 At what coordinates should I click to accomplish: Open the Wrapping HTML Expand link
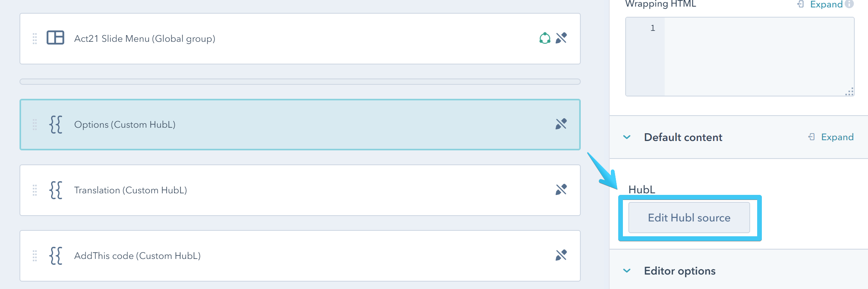pos(827,4)
